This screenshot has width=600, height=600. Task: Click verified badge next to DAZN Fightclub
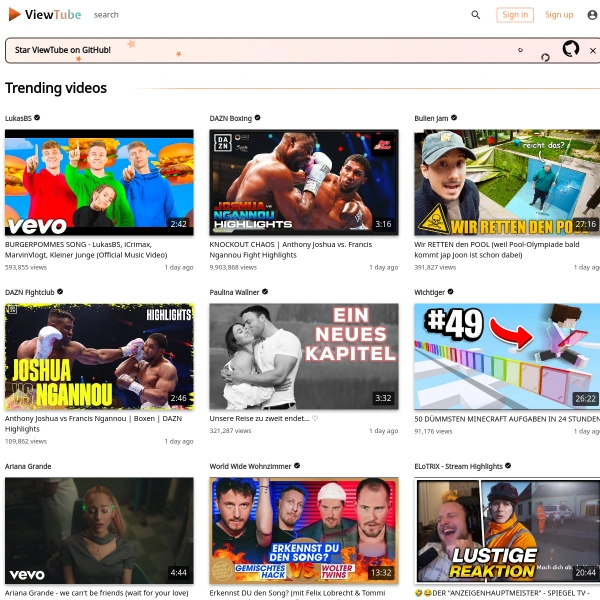pos(60,292)
